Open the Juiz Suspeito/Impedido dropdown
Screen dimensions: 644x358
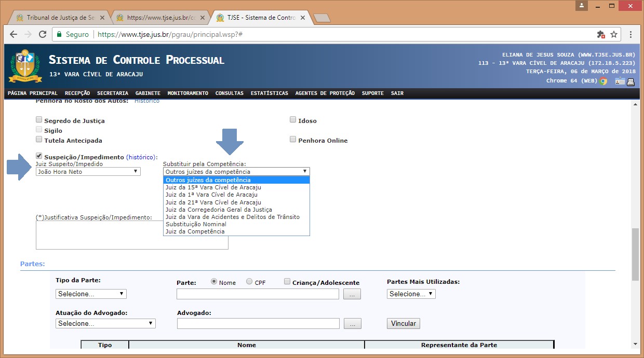[x=88, y=171]
